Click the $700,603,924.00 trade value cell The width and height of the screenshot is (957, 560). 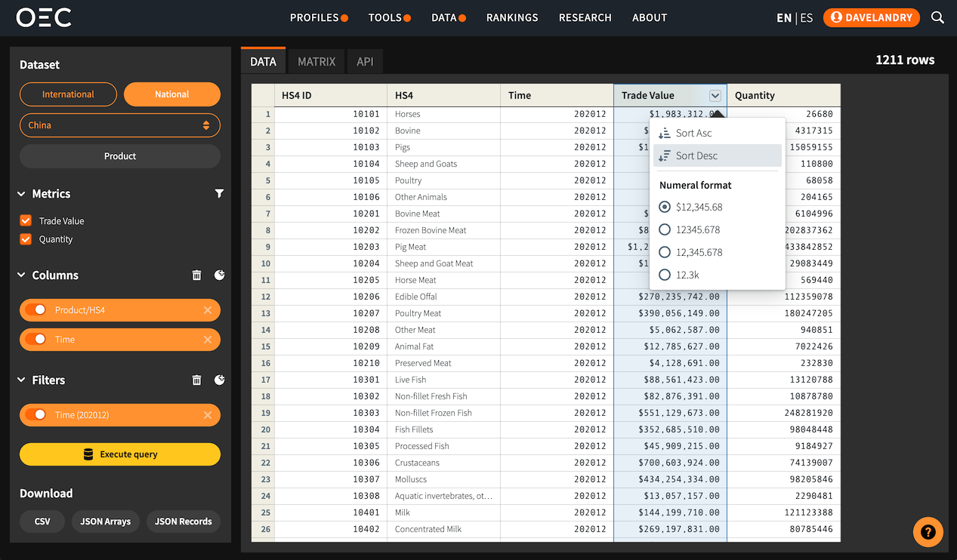point(671,463)
